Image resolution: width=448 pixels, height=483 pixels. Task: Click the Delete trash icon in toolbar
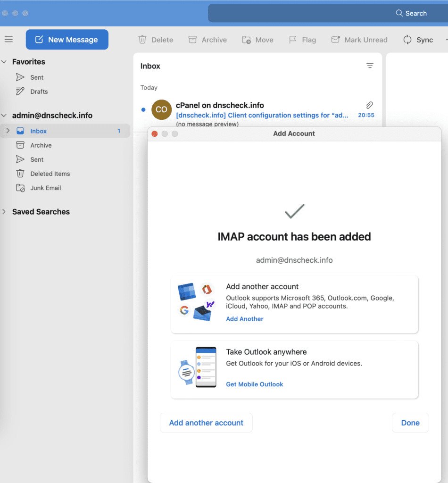coord(142,40)
